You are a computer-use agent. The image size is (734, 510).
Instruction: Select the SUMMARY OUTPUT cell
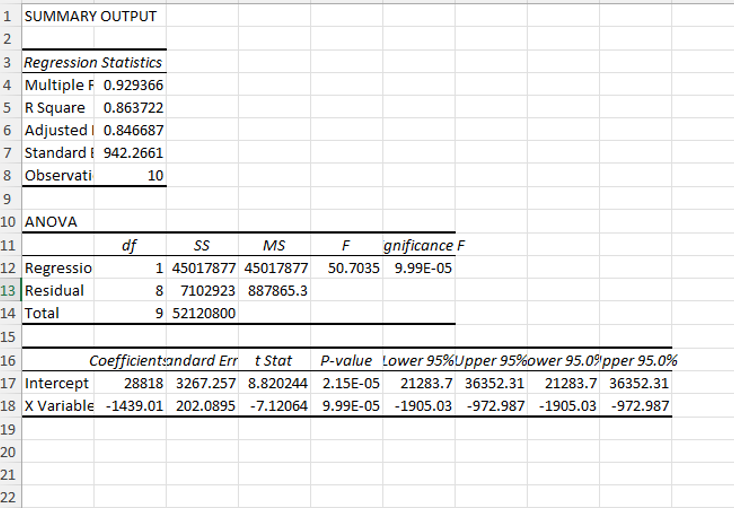coord(58,16)
